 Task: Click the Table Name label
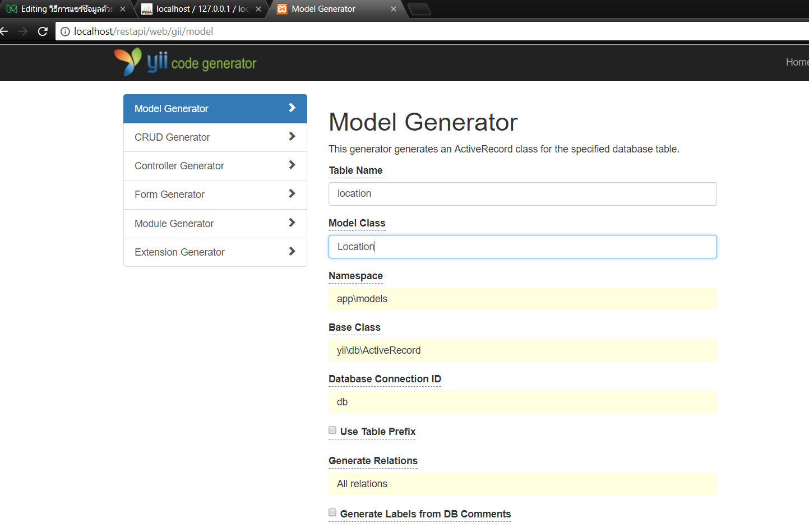point(355,170)
